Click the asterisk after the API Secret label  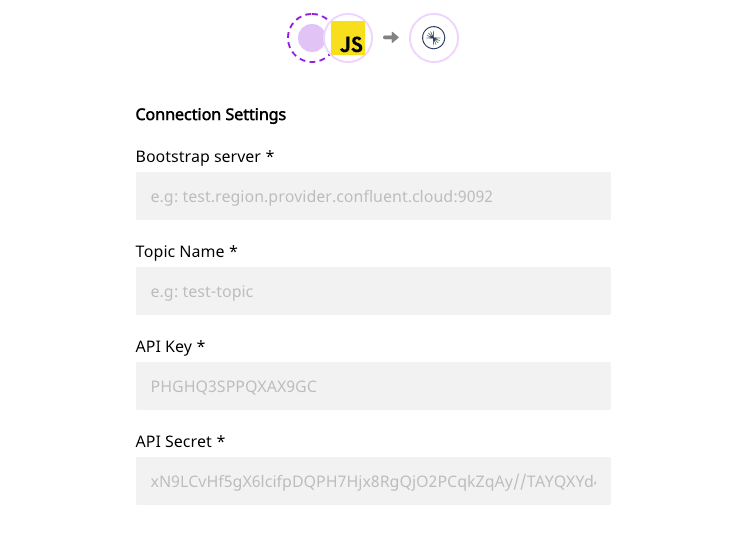tap(221, 441)
